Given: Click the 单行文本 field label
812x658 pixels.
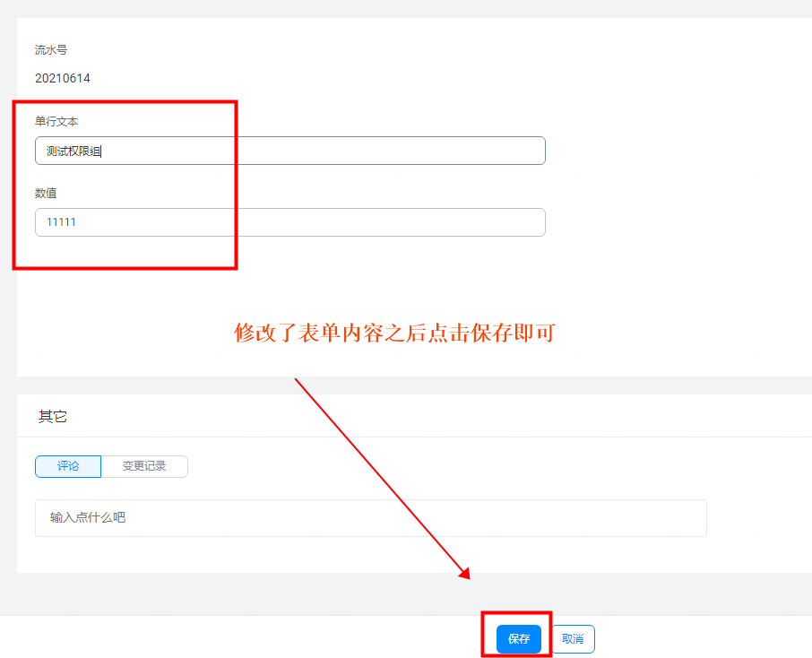Looking at the screenshot, I should click(56, 122).
